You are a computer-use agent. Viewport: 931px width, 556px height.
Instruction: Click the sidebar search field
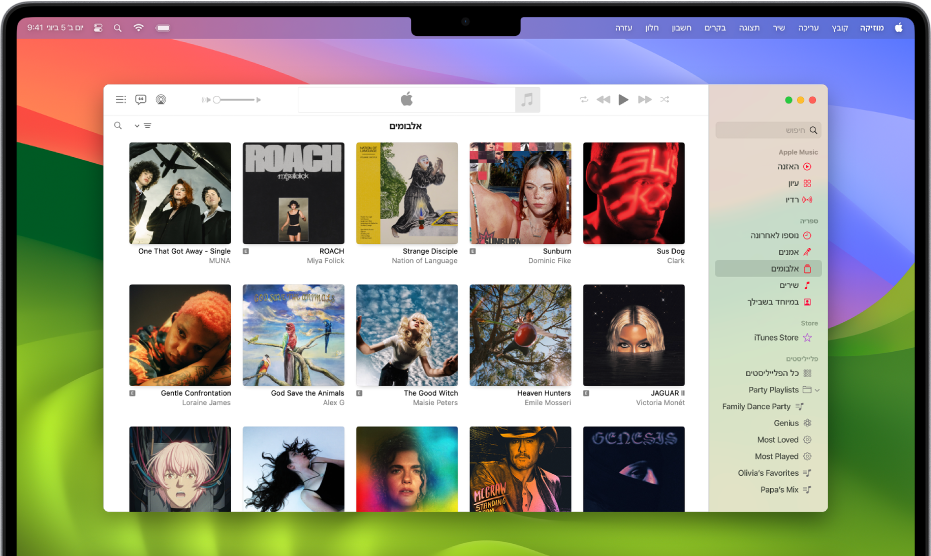pyautogui.click(x=768, y=130)
